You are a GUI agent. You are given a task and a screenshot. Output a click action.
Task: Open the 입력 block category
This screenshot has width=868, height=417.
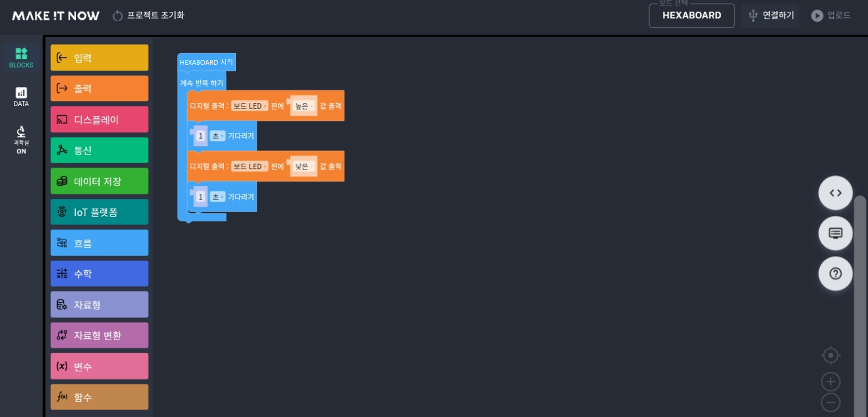click(99, 58)
